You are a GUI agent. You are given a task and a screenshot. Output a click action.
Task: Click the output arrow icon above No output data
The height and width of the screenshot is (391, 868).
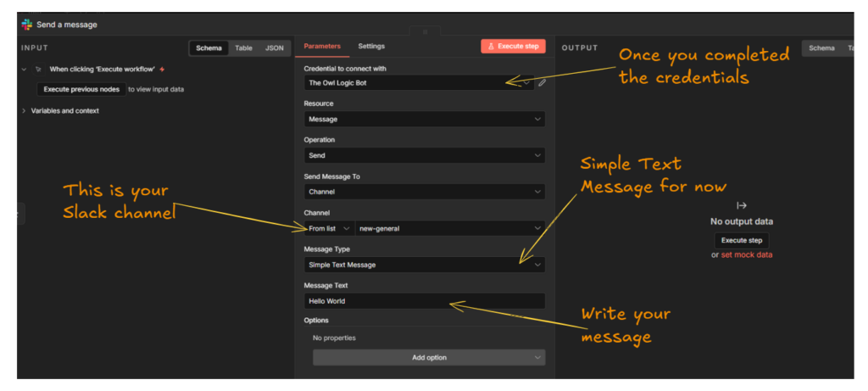(742, 205)
